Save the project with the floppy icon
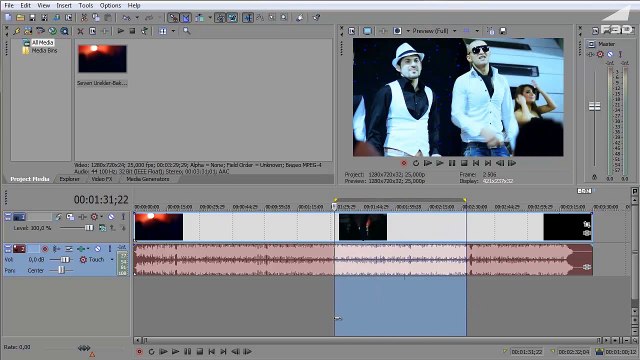Image resolution: width=640 pixels, height=360 pixels. (x=32, y=18)
